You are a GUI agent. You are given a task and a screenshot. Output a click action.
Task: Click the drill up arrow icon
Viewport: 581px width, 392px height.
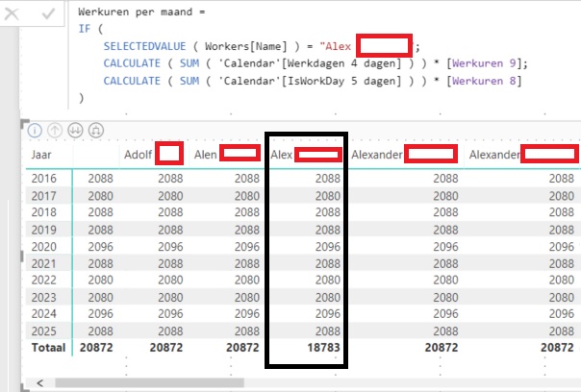tap(55, 131)
